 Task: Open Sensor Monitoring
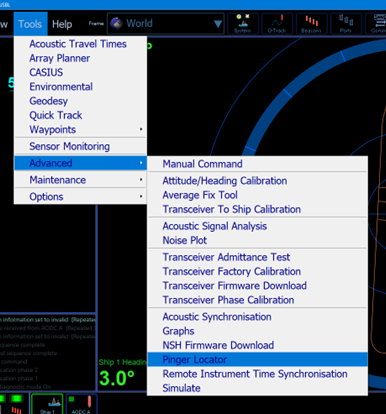click(80, 146)
